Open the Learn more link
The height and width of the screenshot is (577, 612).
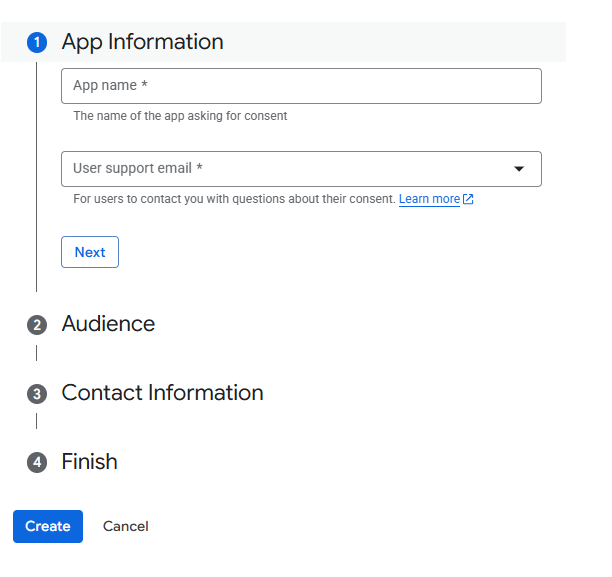(x=429, y=199)
